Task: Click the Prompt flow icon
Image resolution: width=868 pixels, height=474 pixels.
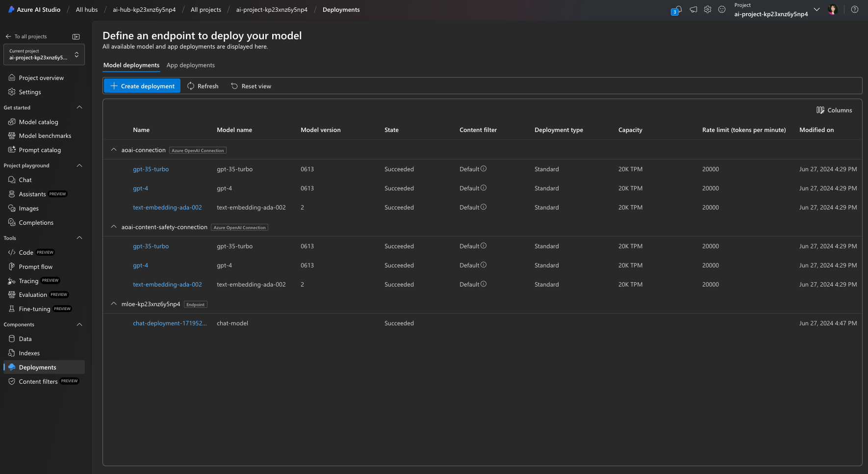Action: pyautogui.click(x=12, y=266)
